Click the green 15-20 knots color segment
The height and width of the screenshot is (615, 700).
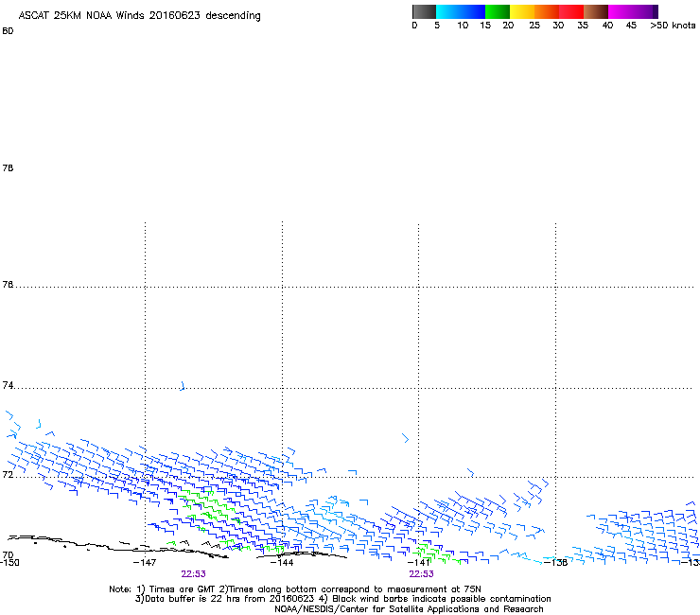pyautogui.click(x=498, y=11)
